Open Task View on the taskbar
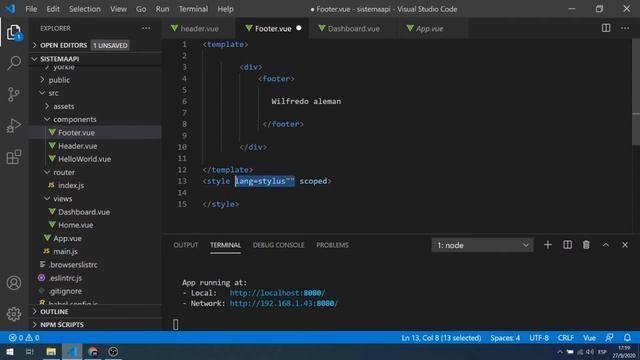The image size is (640, 360). (29, 351)
